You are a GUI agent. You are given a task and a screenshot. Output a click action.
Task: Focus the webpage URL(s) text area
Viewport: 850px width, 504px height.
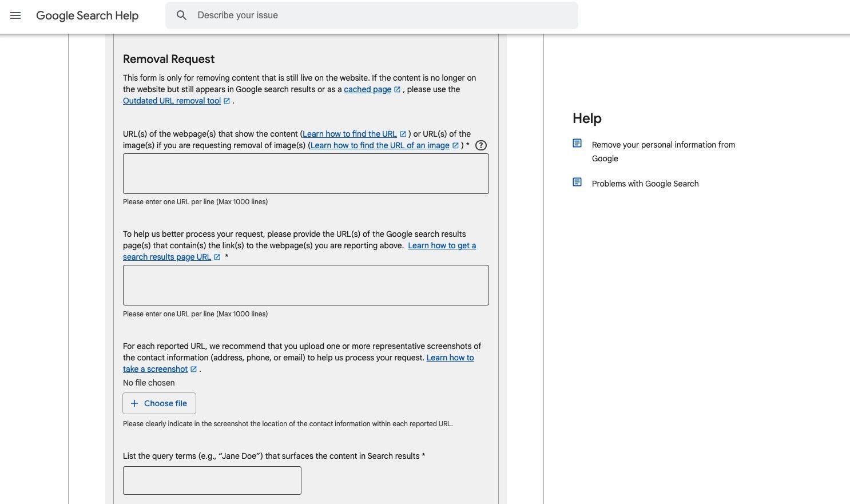pos(306,173)
